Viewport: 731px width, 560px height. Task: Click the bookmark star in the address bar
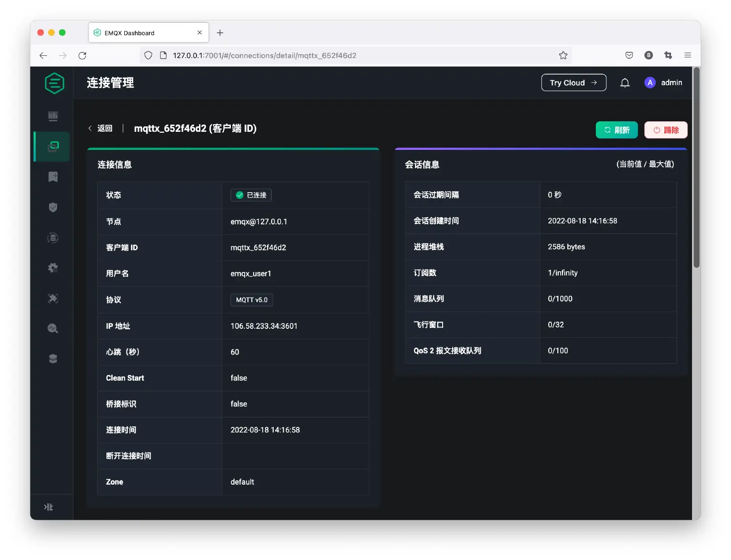pyautogui.click(x=563, y=55)
